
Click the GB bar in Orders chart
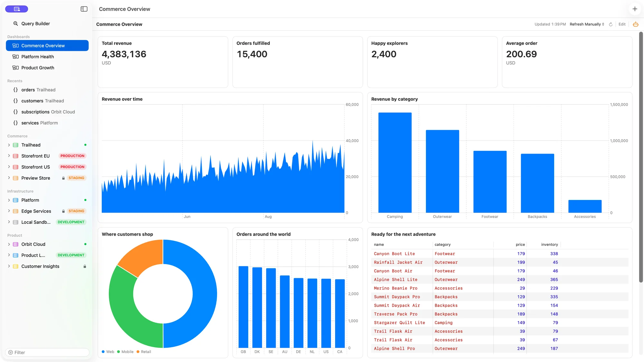click(243, 307)
